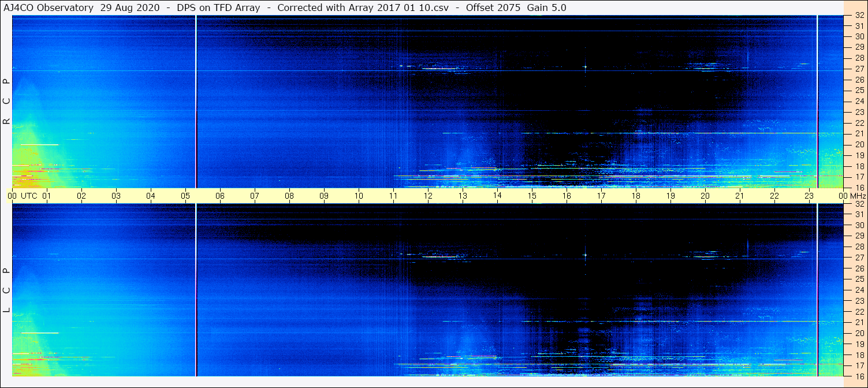Click the 32 MHz label of LCP panel
This screenshot has width=868, height=388.
(x=859, y=204)
